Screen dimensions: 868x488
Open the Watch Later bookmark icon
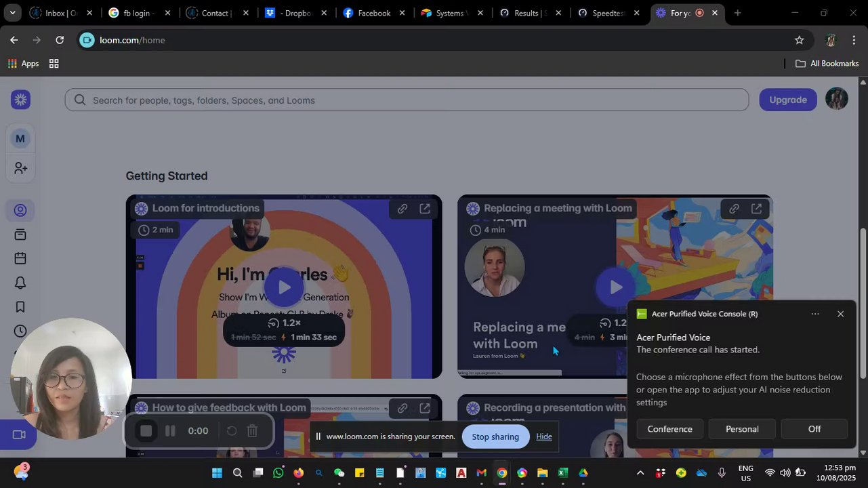tap(20, 307)
